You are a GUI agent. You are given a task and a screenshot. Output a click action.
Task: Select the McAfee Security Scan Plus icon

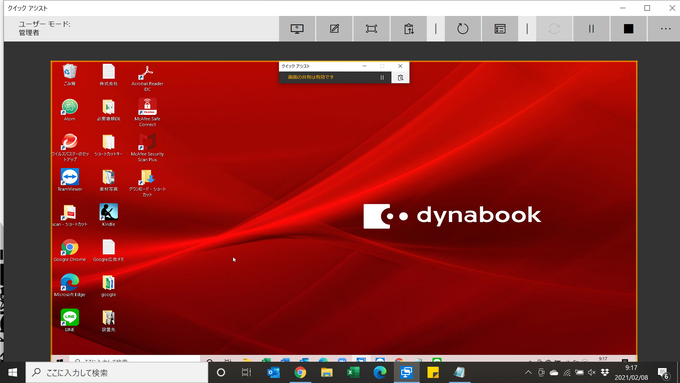147,147
